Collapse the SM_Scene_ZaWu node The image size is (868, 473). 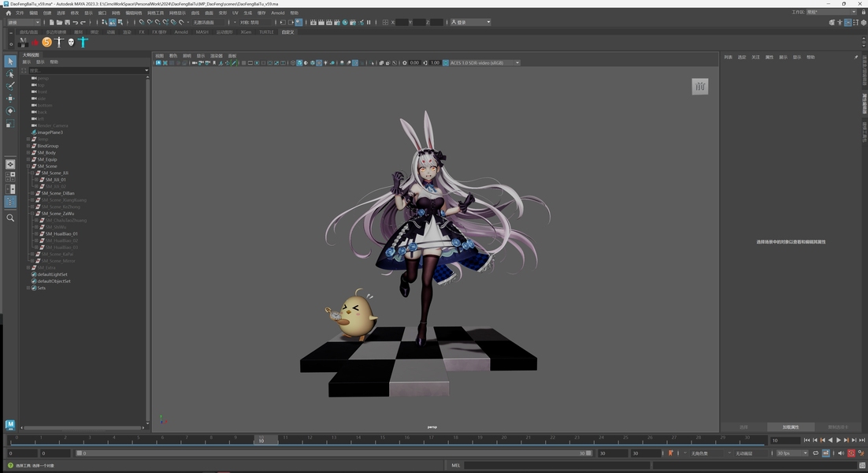(x=32, y=213)
